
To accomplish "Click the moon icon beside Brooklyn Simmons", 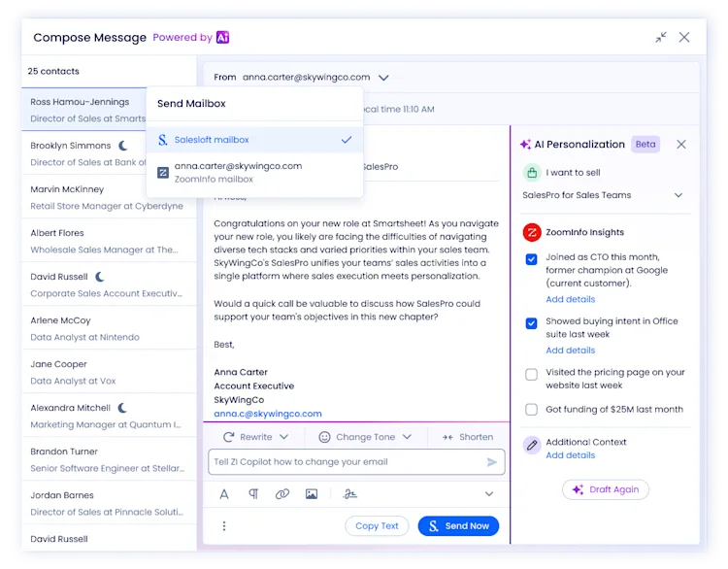I will tap(123, 146).
